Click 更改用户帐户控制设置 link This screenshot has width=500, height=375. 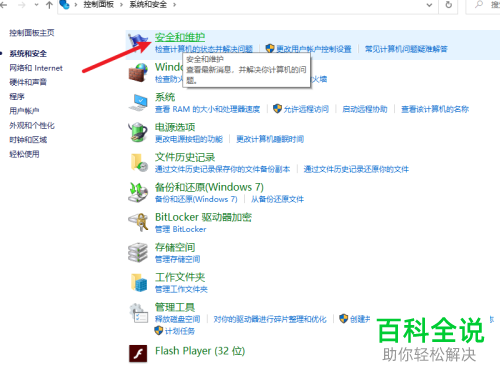click(314, 49)
